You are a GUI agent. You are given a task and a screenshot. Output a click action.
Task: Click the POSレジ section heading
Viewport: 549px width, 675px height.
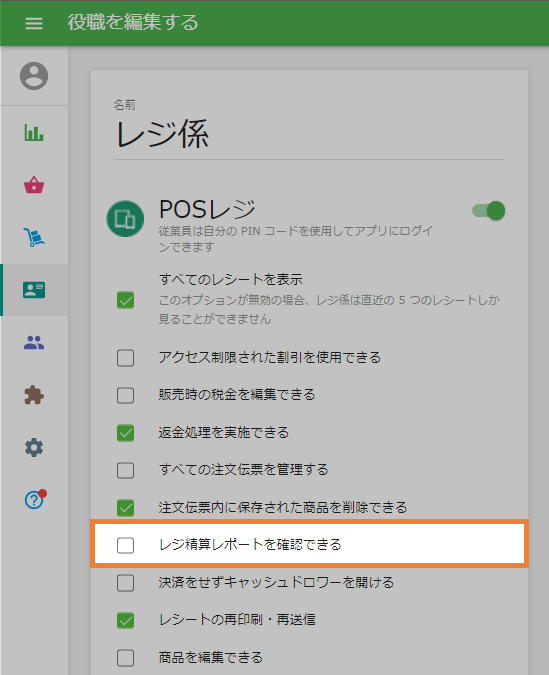point(207,209)
